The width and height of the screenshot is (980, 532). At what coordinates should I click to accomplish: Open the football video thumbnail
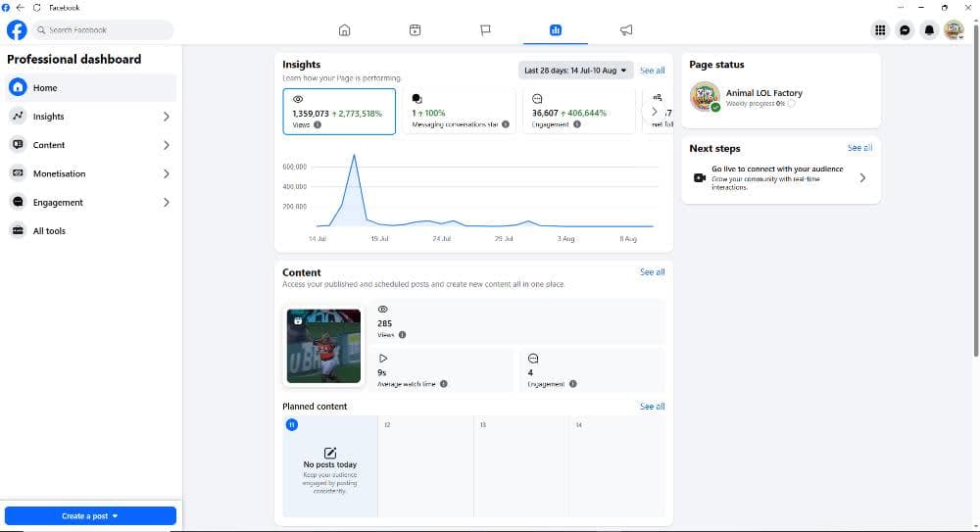click(x=323, y=346)
